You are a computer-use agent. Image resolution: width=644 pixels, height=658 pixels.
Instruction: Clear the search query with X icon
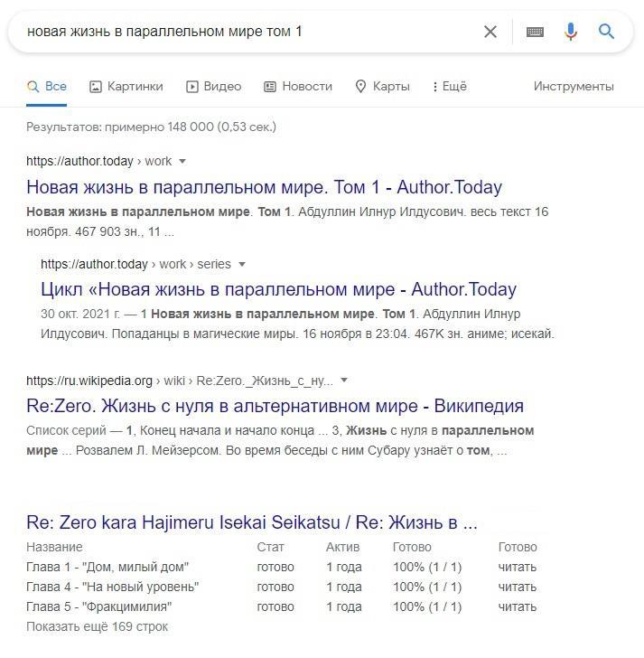(x=490, y=32)
